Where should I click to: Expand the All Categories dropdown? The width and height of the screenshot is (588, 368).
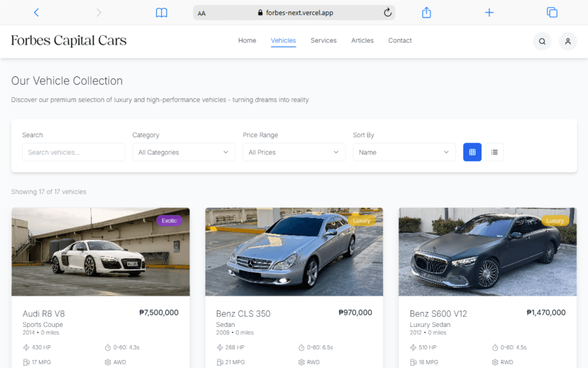(x=184, y=152)
